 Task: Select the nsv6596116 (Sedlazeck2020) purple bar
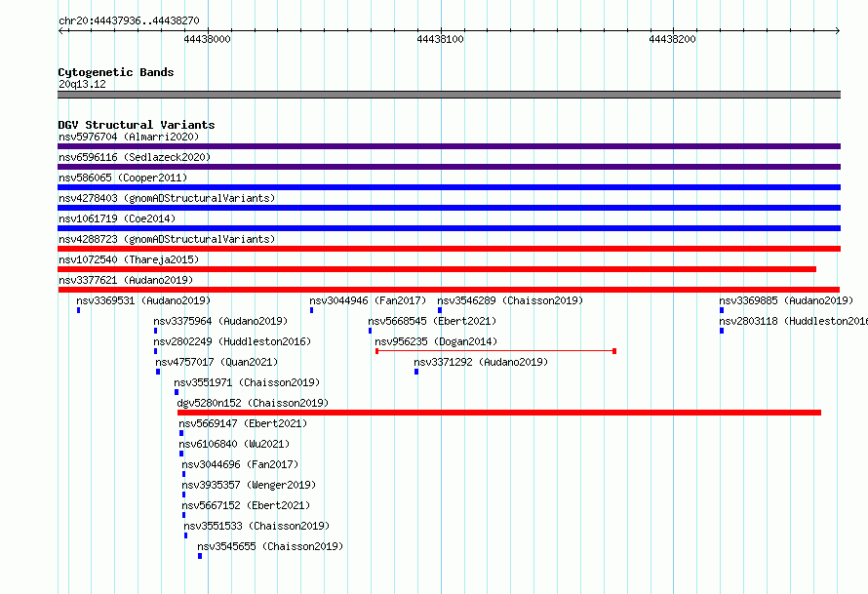tap(449, 167)
